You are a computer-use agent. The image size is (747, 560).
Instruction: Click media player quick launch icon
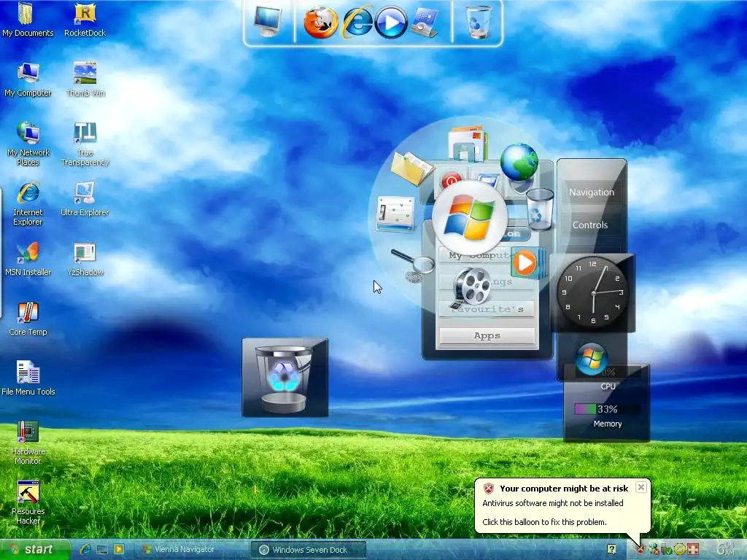pyautogui.click(x=118, y=550)
